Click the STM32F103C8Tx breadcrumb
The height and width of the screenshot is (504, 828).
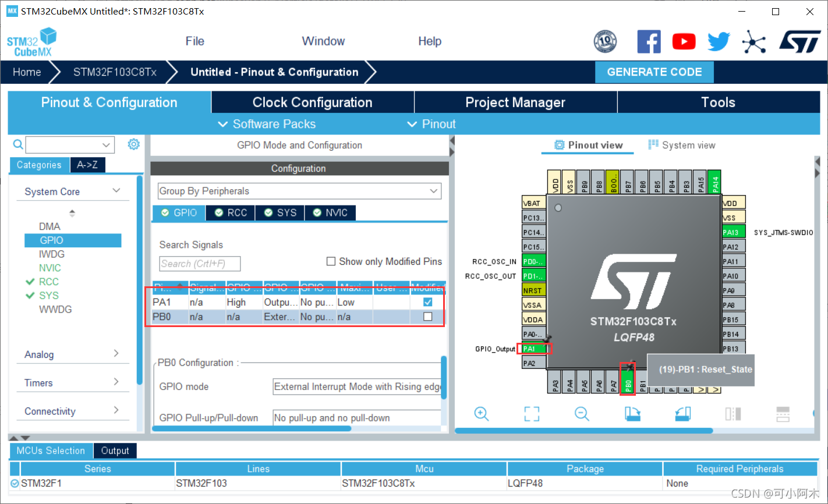115,72
